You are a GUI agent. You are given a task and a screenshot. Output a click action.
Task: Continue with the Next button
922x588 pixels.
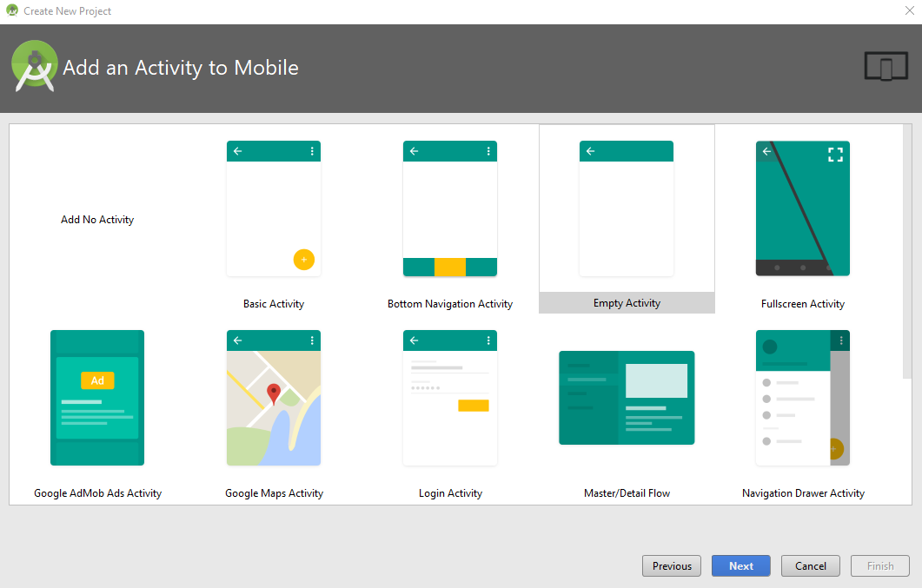[741, 565]
